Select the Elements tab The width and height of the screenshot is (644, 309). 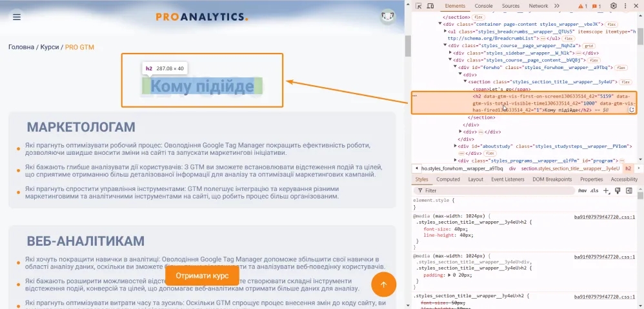tap(455, 6)
